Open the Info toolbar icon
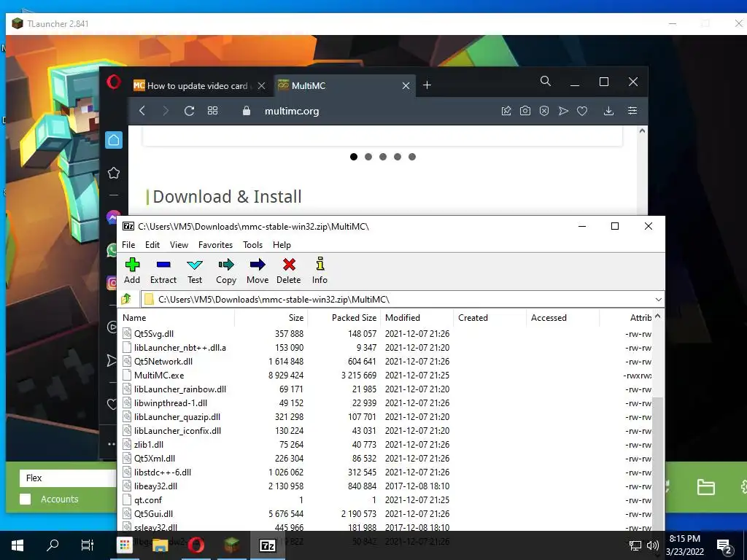 (320, 271)
